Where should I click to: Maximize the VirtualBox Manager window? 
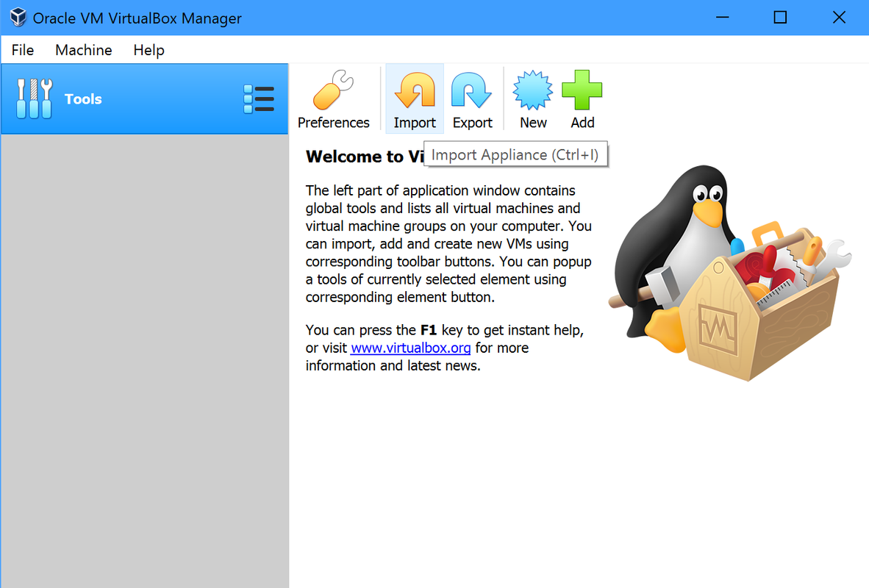pyautogui.click(x=780, y=17)
